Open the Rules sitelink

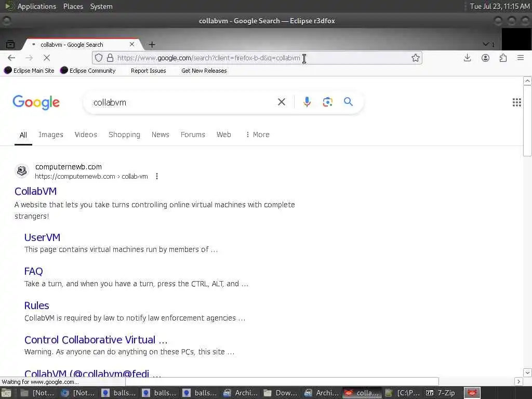tap(37, 305)
